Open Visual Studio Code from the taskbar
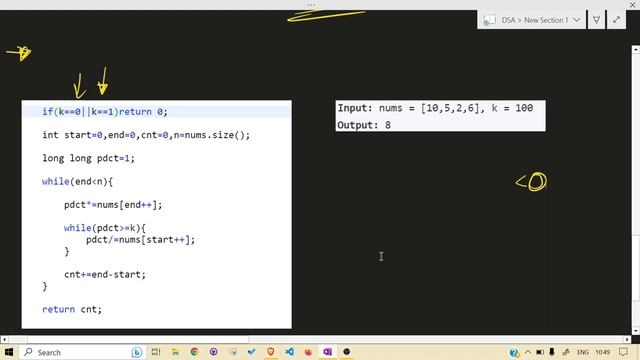Image resolution: width=640 pixels, height=360 pixels. [x=289, y=352]
